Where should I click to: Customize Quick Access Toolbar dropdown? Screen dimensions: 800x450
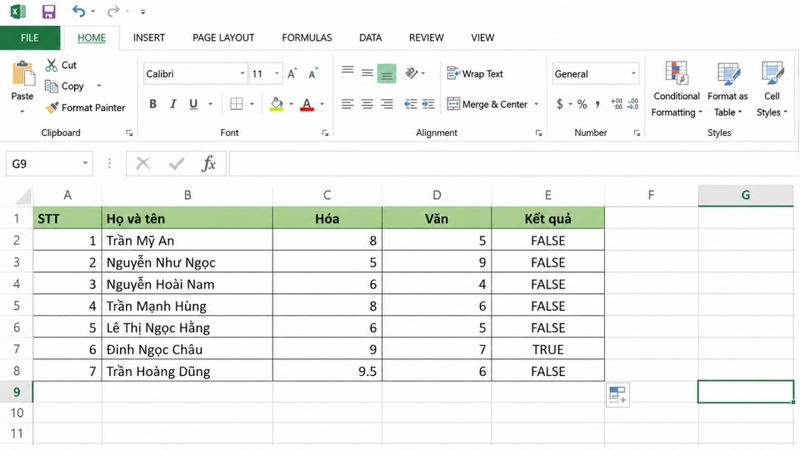[143, 12]
